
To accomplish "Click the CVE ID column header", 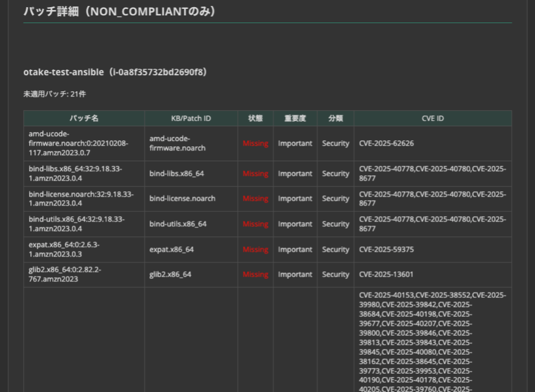I will click(x=433, y=118).
